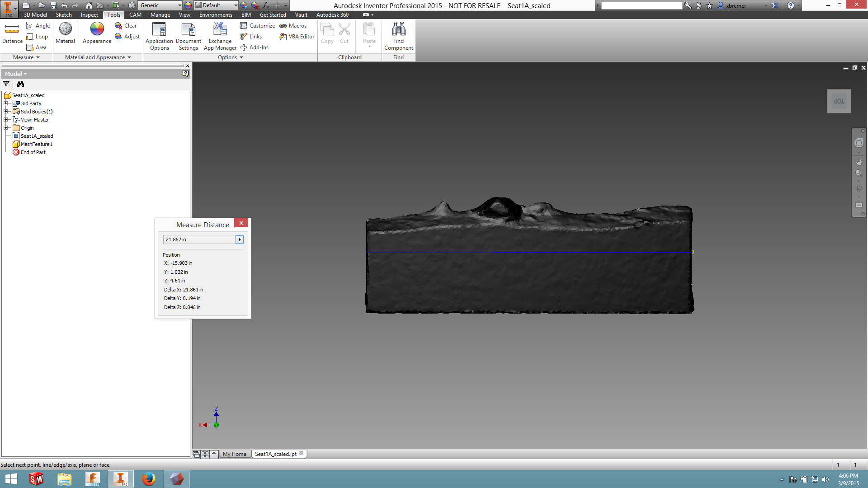Switch to the Sketch ribbon tab
Screen dimensions: 868x488
click(64, 15)
